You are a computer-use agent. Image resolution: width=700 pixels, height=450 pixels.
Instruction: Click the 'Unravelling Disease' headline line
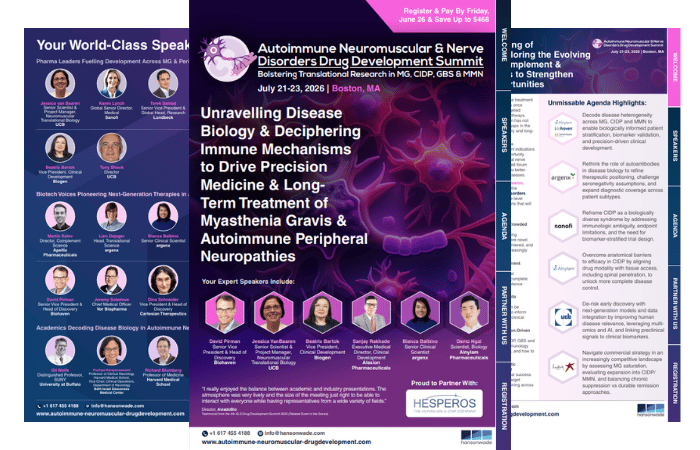click(x=271, y=113)
